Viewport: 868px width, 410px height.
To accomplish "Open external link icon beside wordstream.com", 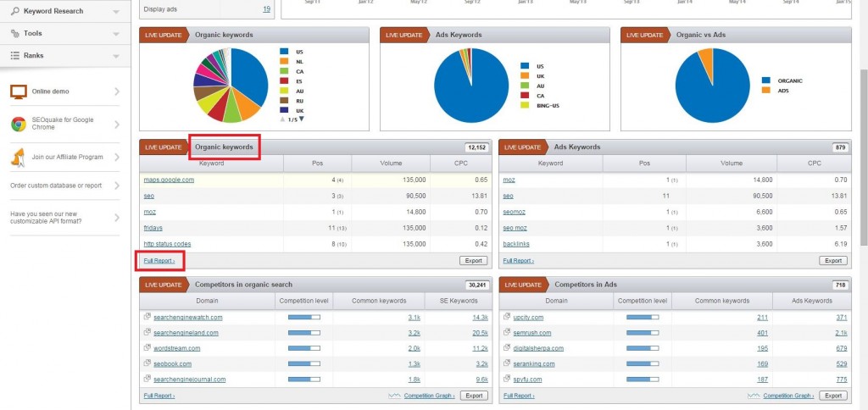I will click(x=147, y=348).
